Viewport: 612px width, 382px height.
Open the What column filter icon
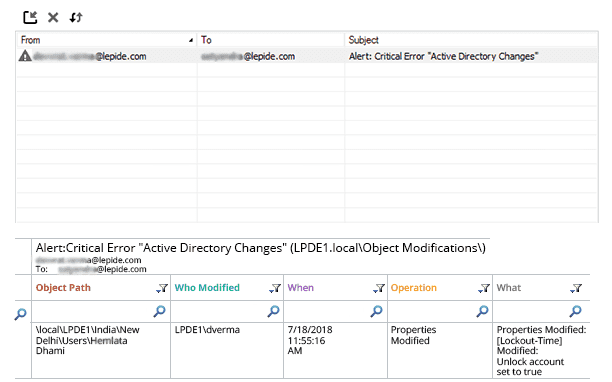[576, 288]
